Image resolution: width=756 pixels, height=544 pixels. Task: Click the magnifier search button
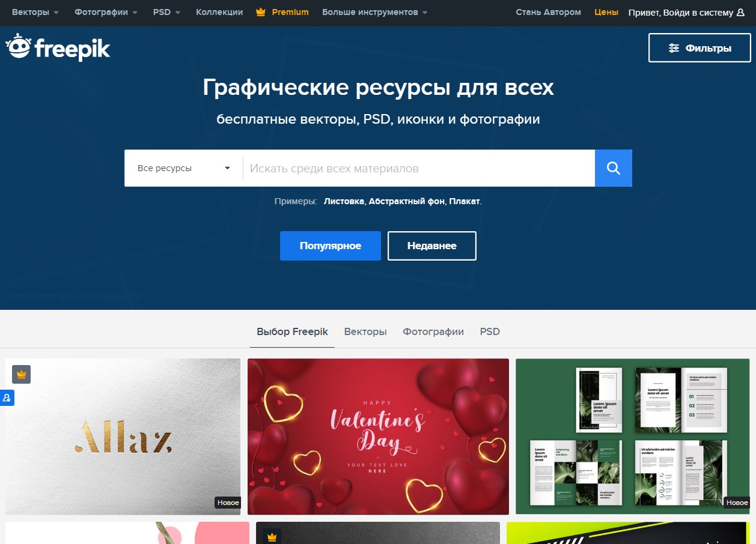(614, 168)
